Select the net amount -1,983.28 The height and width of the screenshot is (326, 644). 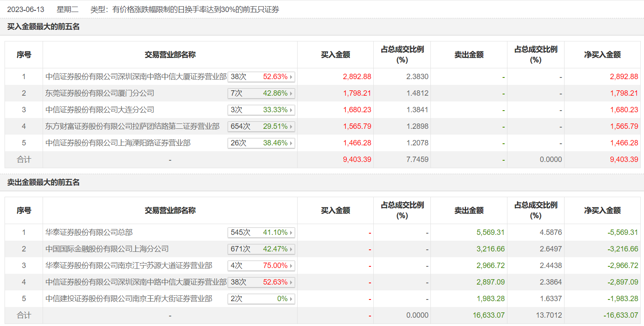pyautogui.click(x=623, y=299)
